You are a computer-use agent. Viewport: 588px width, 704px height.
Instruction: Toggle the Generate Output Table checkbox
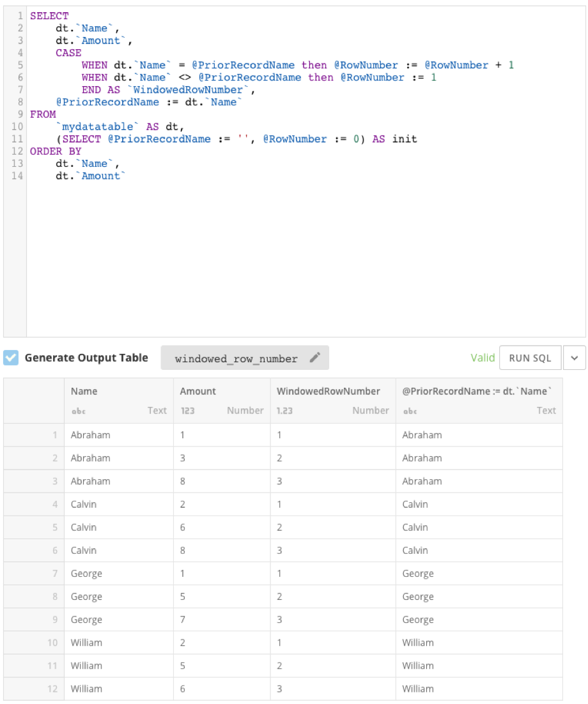(x=9, y=358)
